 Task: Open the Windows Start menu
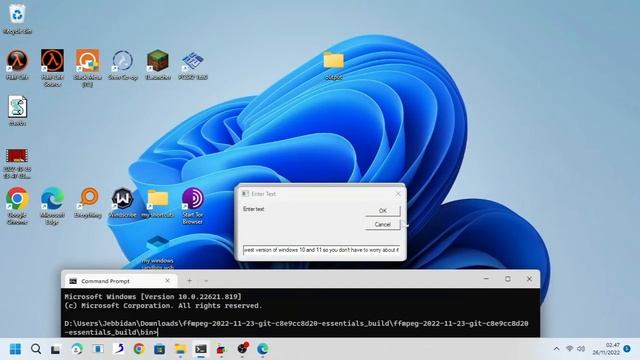15,349
